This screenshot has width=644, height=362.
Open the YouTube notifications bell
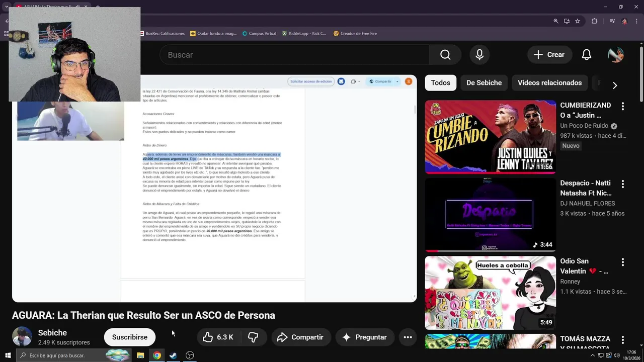click(x=587, y=55)
